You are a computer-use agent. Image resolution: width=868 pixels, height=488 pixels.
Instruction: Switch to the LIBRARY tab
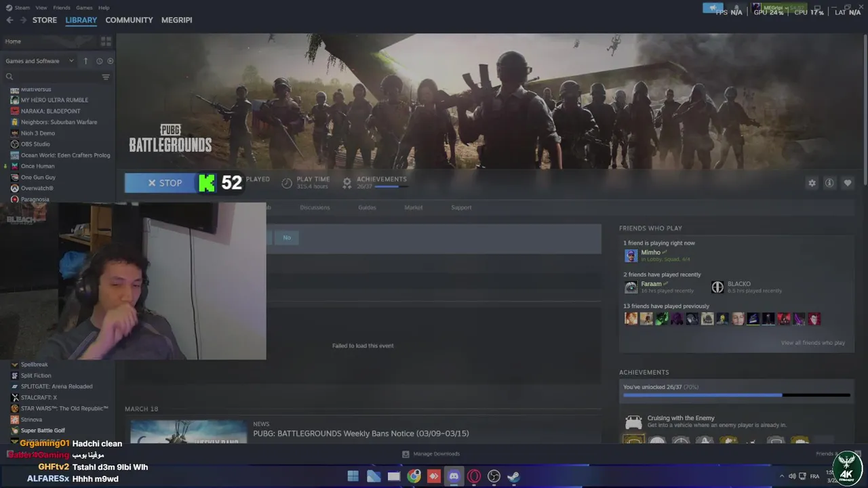[81, 20]
